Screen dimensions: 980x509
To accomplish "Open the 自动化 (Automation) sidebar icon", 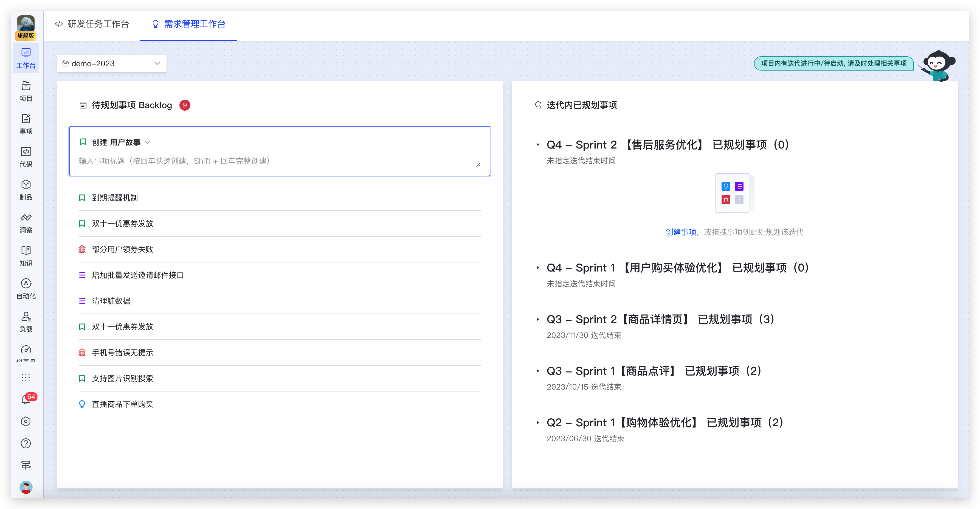I will (x=26, y=289).
